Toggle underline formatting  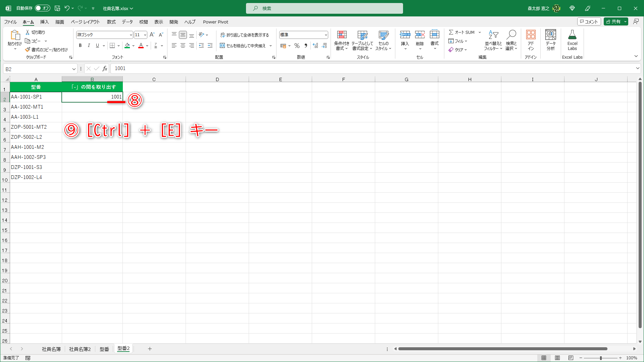[x=97, y=46]
